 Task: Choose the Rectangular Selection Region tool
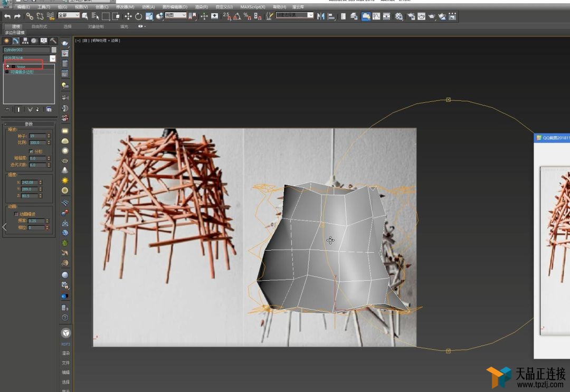(x=106, y=16)
